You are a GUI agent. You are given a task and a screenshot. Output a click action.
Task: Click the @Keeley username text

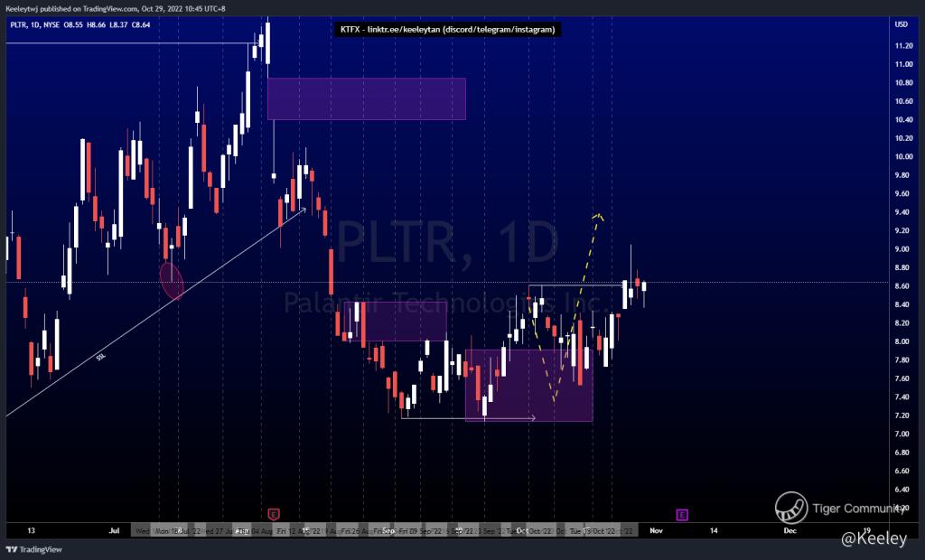[874, 538]
